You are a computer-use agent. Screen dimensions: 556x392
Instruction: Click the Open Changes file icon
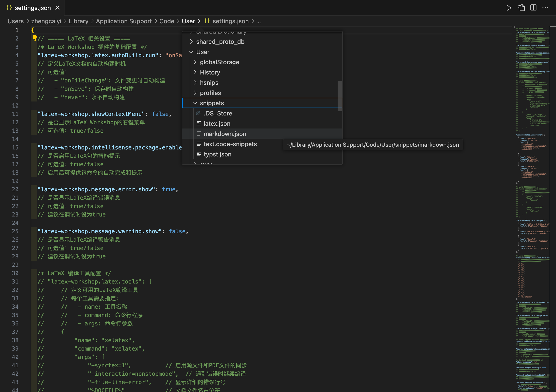[521, 8]
